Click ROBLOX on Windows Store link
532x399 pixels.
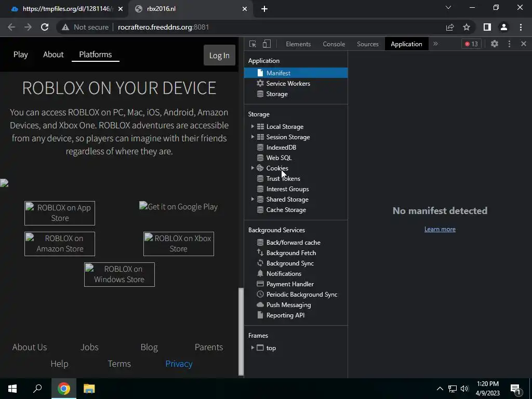click(x=119, y=274)
